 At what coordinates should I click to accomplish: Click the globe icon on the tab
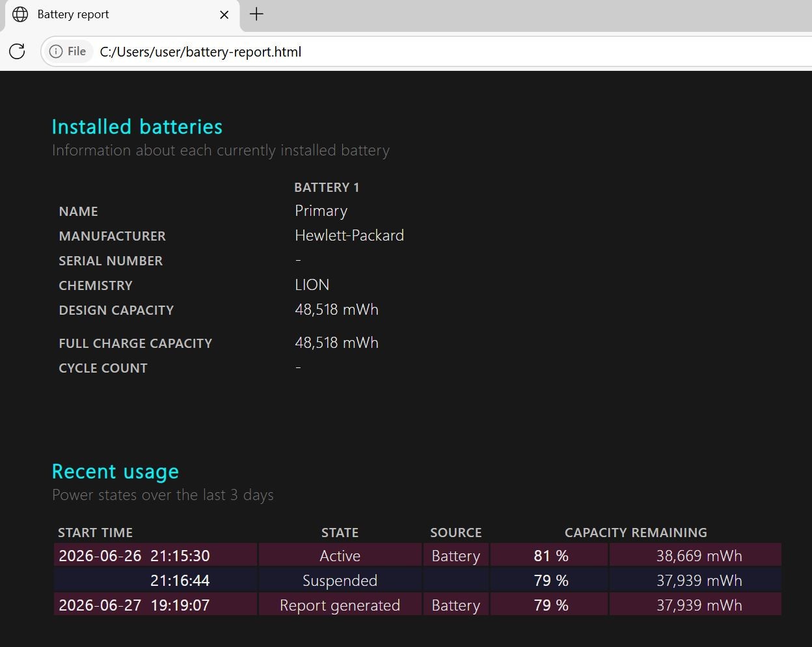(20, 14)
